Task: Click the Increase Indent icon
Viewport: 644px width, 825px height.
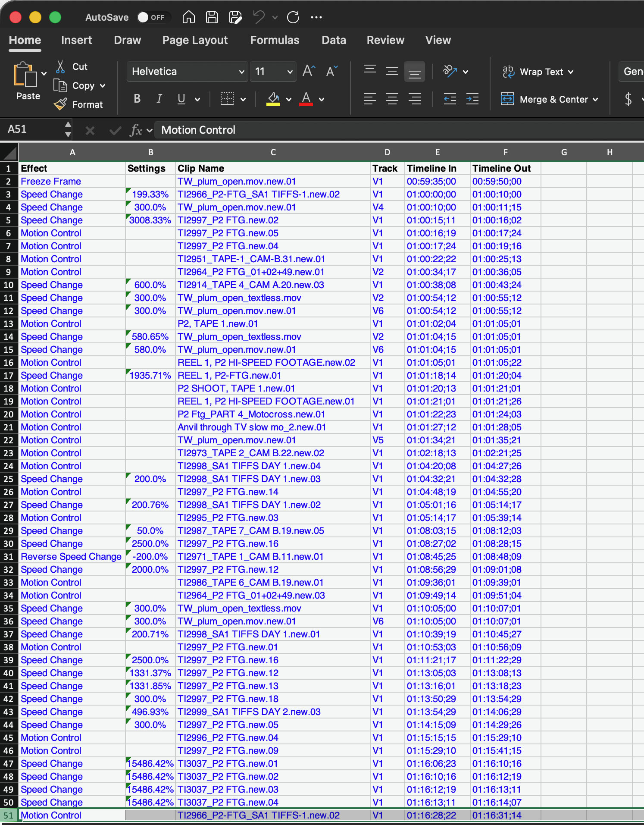Action: pyautogui.click(x=472, y=99)
